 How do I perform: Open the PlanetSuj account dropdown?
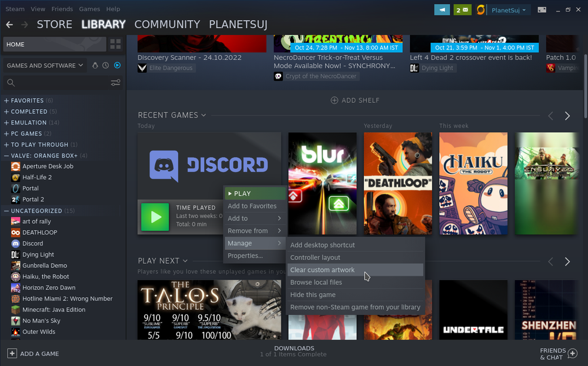pos(509,10)
